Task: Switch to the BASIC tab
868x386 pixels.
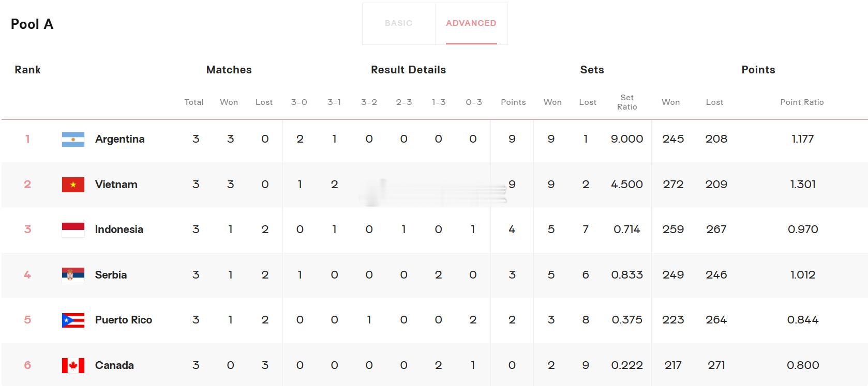Action: click(x=398, y=23)
